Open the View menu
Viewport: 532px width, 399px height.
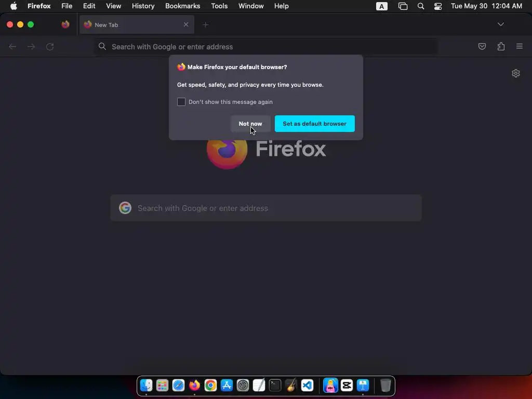[x=113, y=6]
